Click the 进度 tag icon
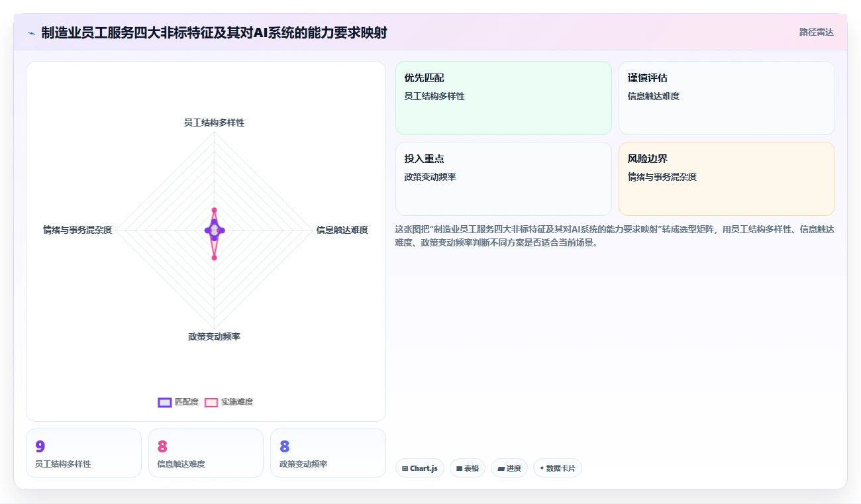Screen dimensions: 861x504 coord(501,468)
